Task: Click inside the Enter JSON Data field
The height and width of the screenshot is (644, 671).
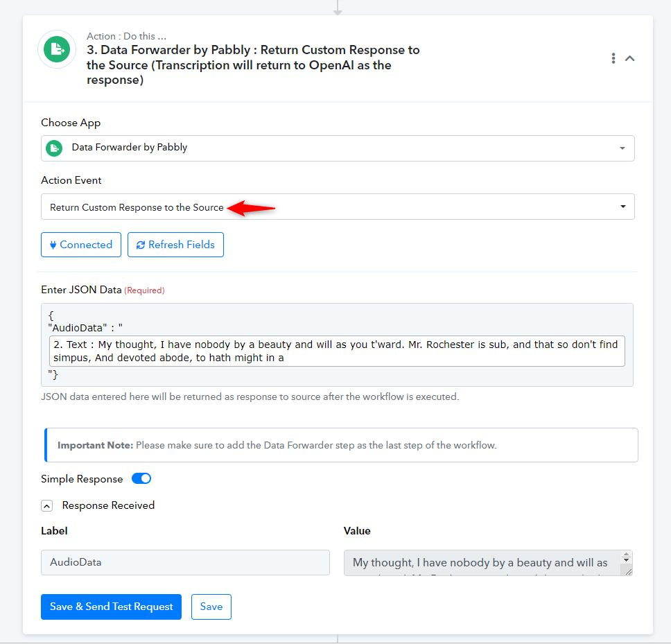Action: click(337, 345)
